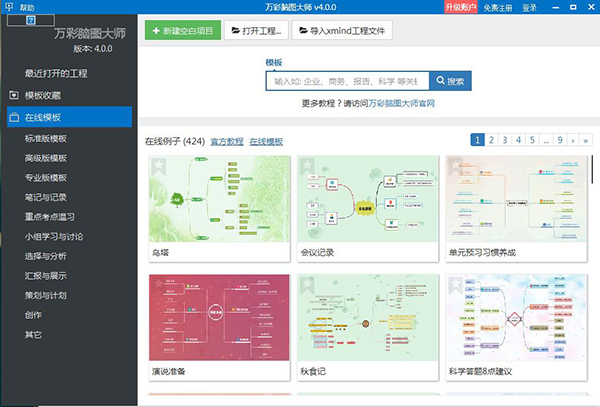
Task: Select the 在线模板 folder item
Action: (x=43, y=117)
